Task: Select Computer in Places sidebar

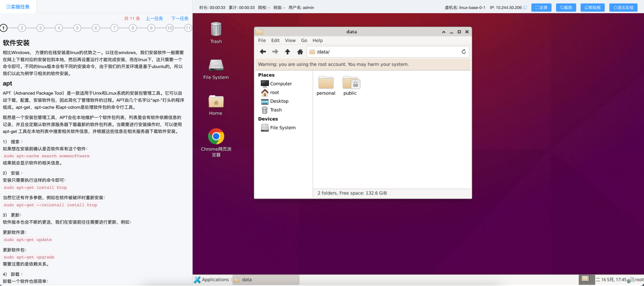Action: 280,84
